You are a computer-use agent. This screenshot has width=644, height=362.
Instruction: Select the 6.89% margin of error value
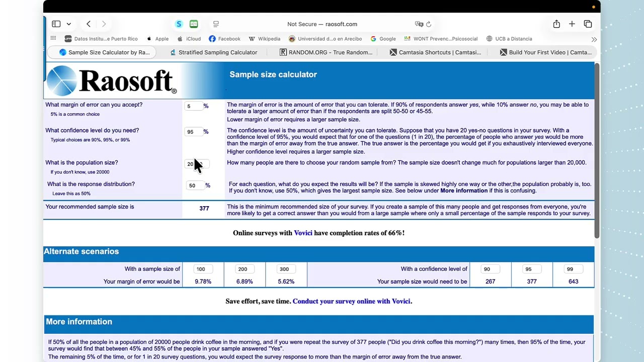(x=245, y=282)
